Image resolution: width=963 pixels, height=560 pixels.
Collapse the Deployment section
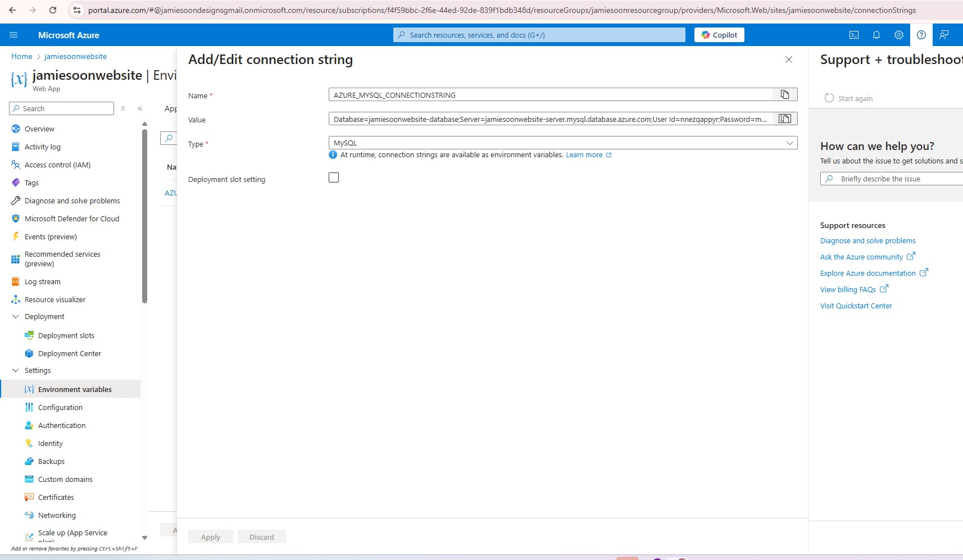click(16, 316)
